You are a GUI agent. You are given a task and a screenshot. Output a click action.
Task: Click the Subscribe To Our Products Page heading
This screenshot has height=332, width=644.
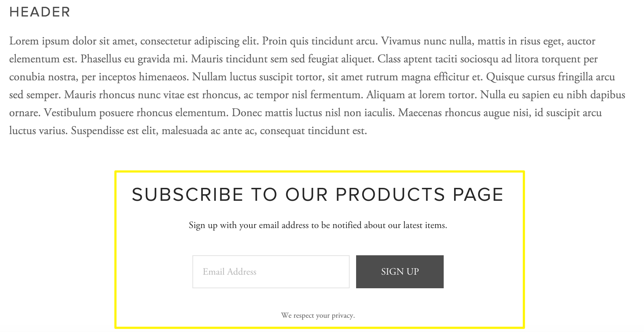click(318, 195)
